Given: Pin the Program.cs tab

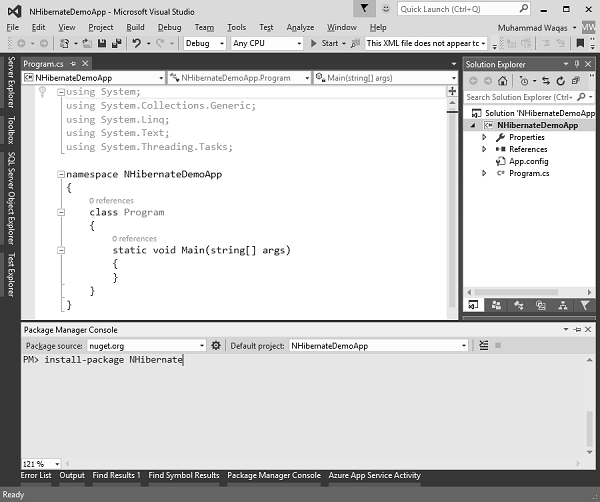Looking at the screenshot, I should [73, 64].
